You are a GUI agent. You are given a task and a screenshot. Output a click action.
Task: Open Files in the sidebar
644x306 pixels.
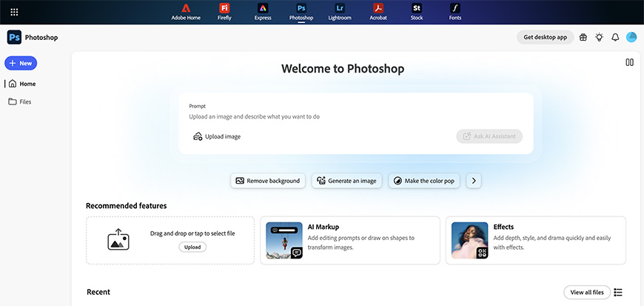click(20, 102)
